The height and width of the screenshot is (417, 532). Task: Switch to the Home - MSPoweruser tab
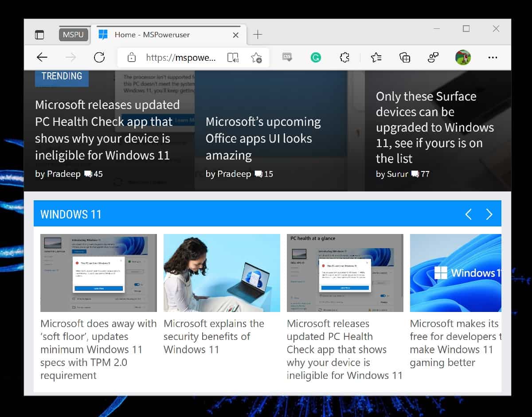click(x=168, y=35)
